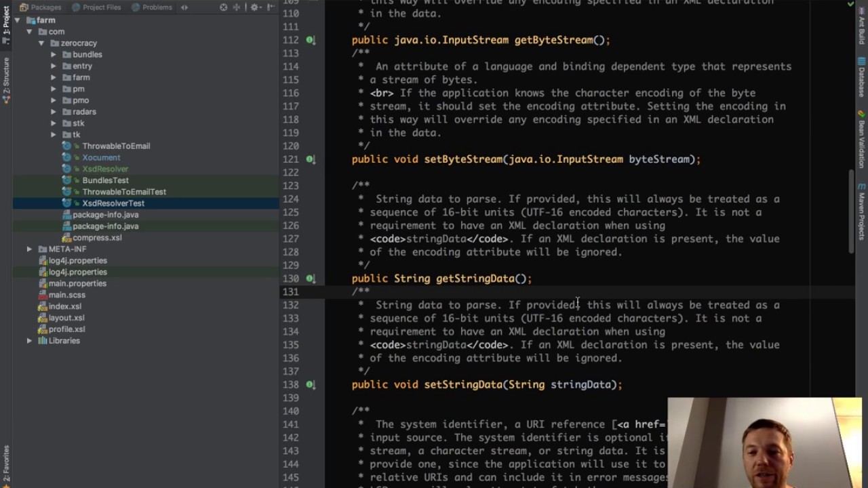Collapse the com package node
The height and width of the screenshot is (488, 868).
point(29,32)
